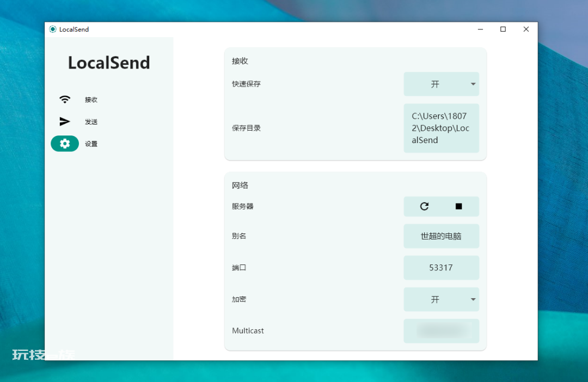The image size is (588, 382).
Task: Click the Multicast label
Action: [x=248, y=331]
